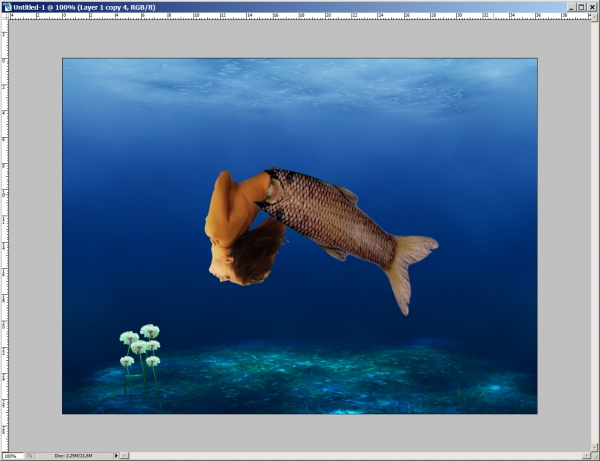The image size is (600, 461).
Task: Close the Untitled-1 document window
Action: pyautogui.click(x=592, y=7)
